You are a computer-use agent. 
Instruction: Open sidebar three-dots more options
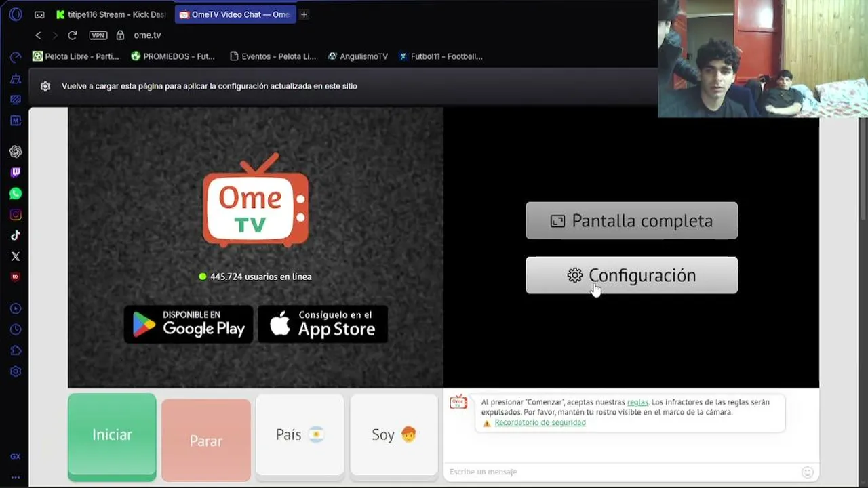pos(16,477)
